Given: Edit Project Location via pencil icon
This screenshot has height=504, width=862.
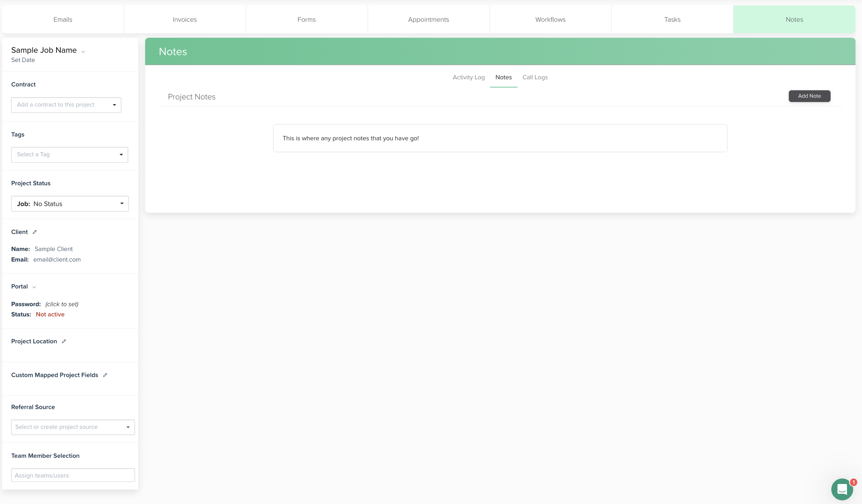Looking at the screenshot, I should (x=64, y=341).
